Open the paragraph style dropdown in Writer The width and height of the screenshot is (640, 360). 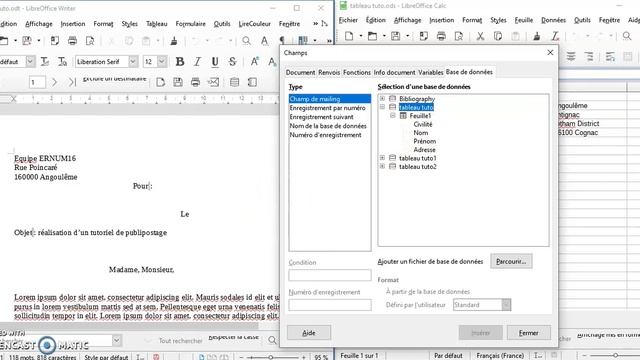coord(30,62)
